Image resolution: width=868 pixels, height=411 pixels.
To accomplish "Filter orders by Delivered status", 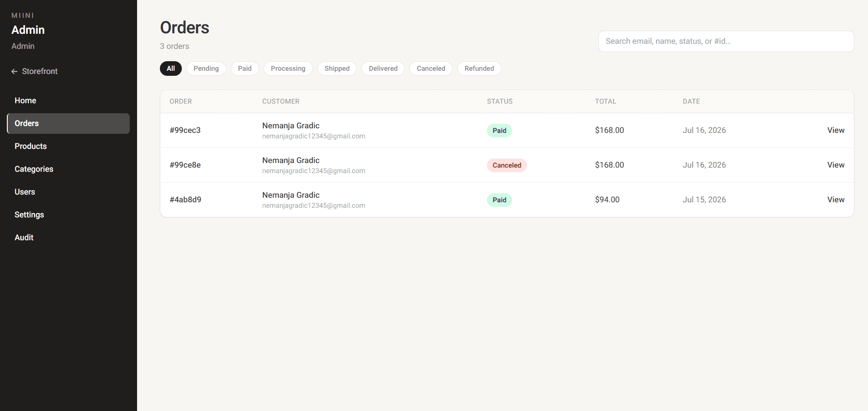I will [383, 68].
